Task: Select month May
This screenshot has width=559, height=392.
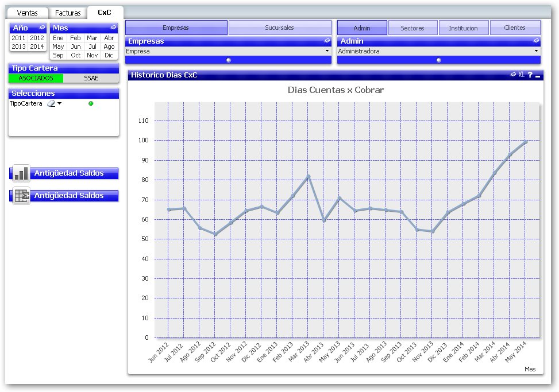Action: pos(58,46)
